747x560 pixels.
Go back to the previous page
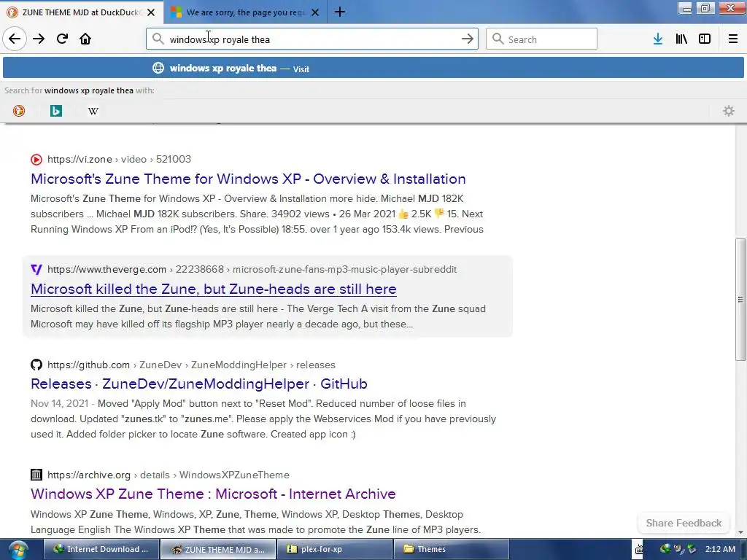15,39
